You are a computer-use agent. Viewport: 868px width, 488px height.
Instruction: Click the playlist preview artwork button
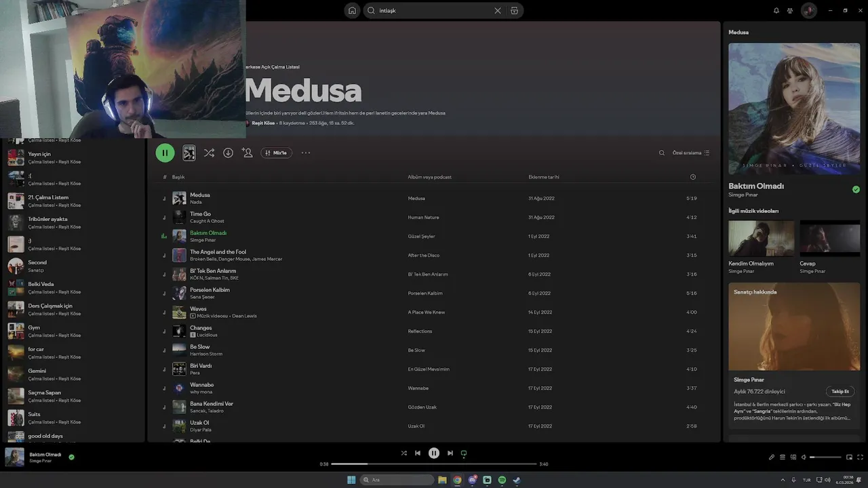pyautogui.click(x=189, y=153)
